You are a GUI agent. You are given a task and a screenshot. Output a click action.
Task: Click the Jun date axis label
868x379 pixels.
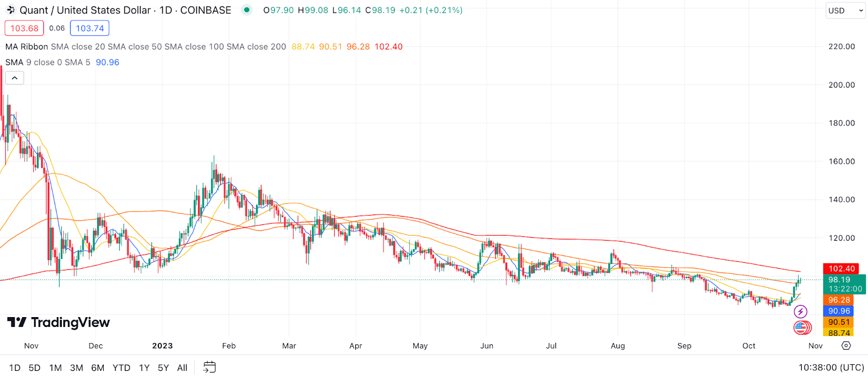point(487,346)
